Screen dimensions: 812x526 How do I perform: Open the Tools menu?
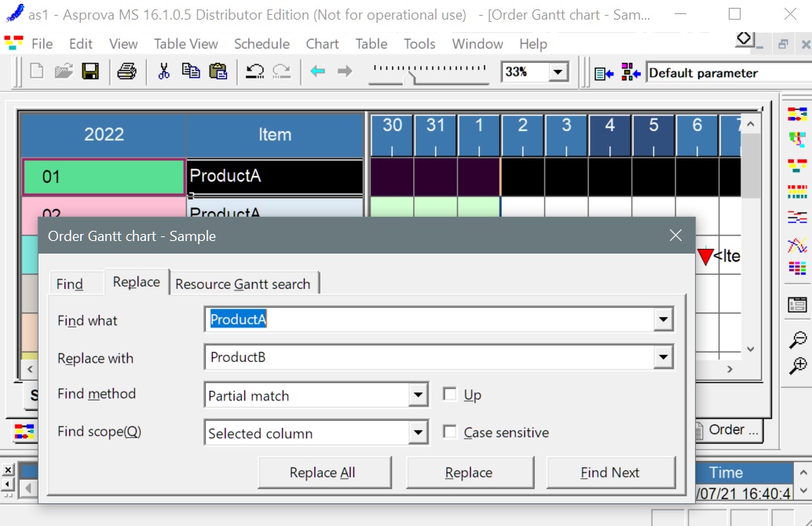coord(419,44)
